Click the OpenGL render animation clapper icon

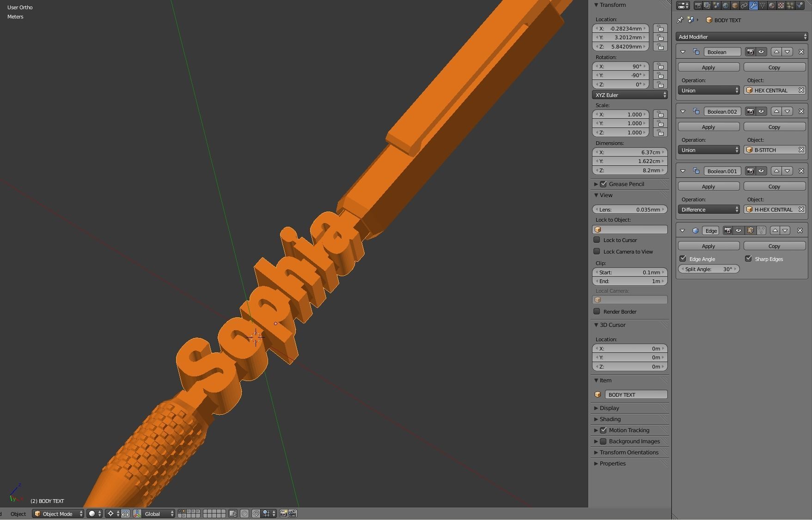[x=293, y=514]
